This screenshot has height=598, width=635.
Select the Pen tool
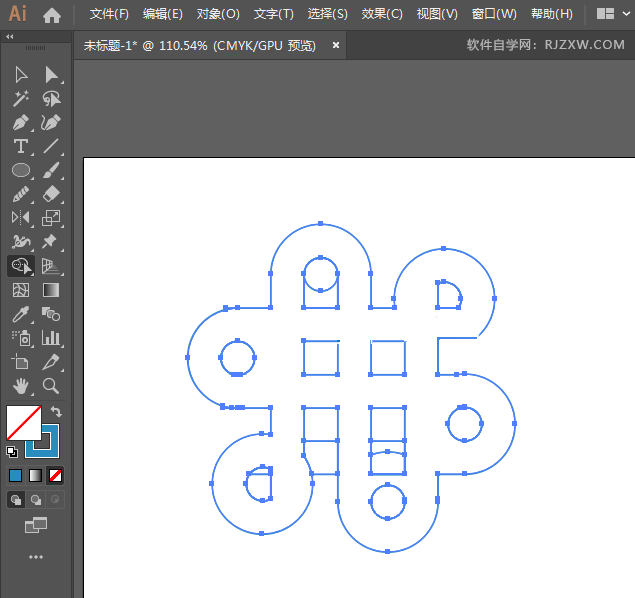pyautogui.click(x=20, y=123)
